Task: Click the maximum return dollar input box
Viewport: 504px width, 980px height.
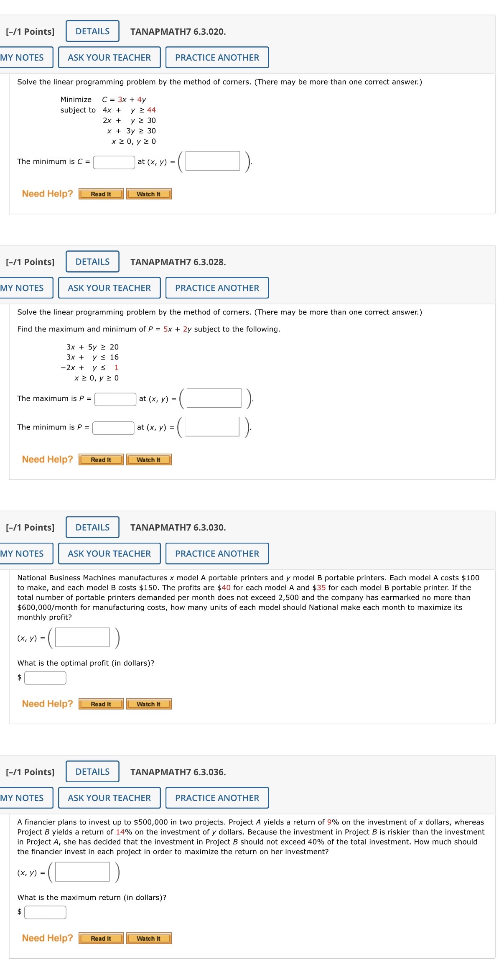Action: (x=45, y=912)
